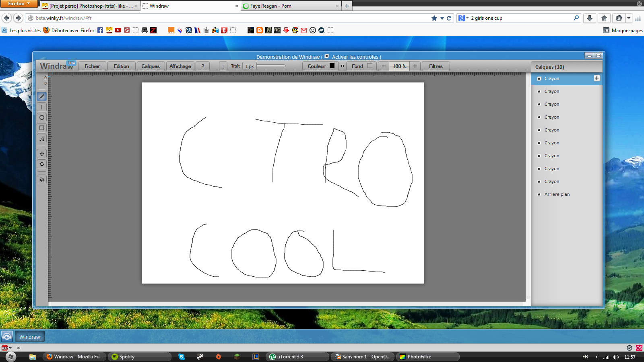Click the zoom out minus button

[384, 66]
